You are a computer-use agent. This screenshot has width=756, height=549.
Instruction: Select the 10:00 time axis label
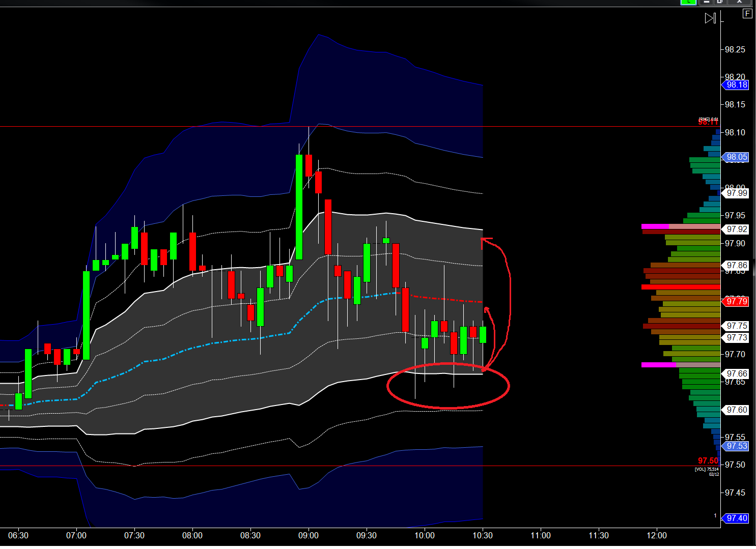pos(425,536)
